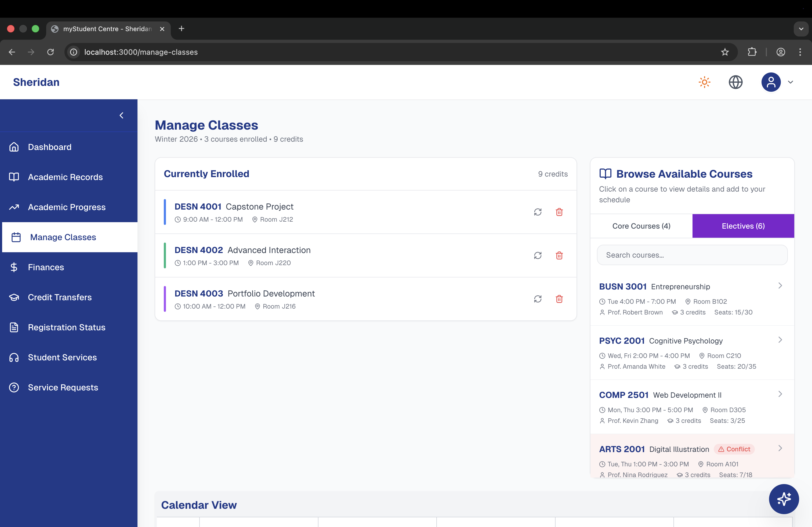Click the globe language icon
This screenshot has width=812, height=527.
tap(735, 82)
